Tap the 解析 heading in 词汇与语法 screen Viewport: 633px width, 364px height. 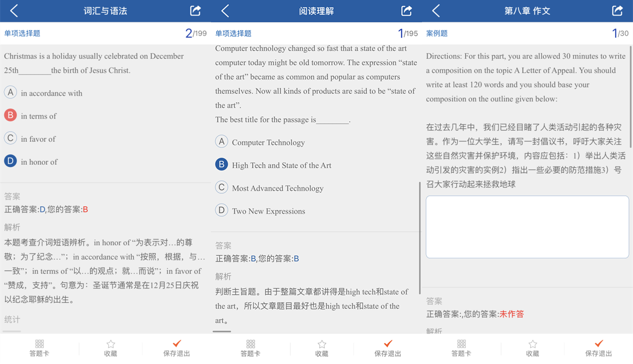pyautogui.click(x=12, y=227)
